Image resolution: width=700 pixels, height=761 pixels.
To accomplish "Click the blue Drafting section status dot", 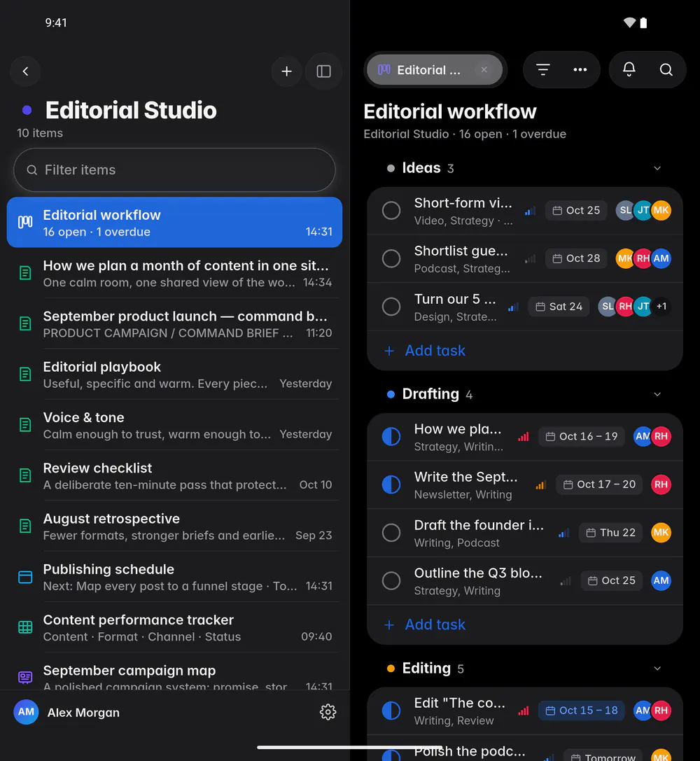I will 391,395.
